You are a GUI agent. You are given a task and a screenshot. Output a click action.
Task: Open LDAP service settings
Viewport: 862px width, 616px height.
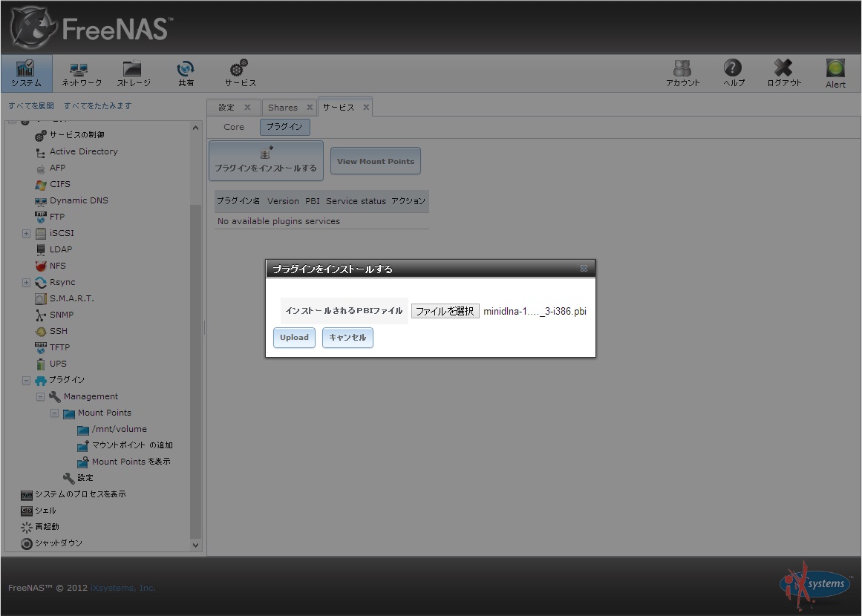60,249
